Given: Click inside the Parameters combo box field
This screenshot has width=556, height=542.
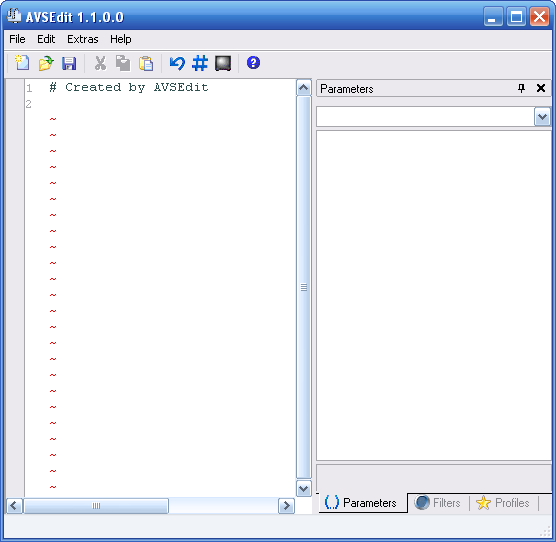Looking at the screenshot, I should 425,117.
